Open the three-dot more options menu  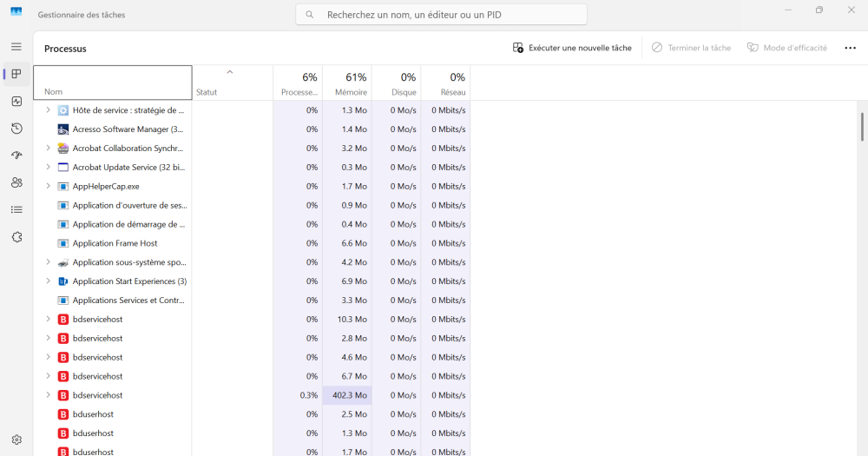[x=850, y=48]
